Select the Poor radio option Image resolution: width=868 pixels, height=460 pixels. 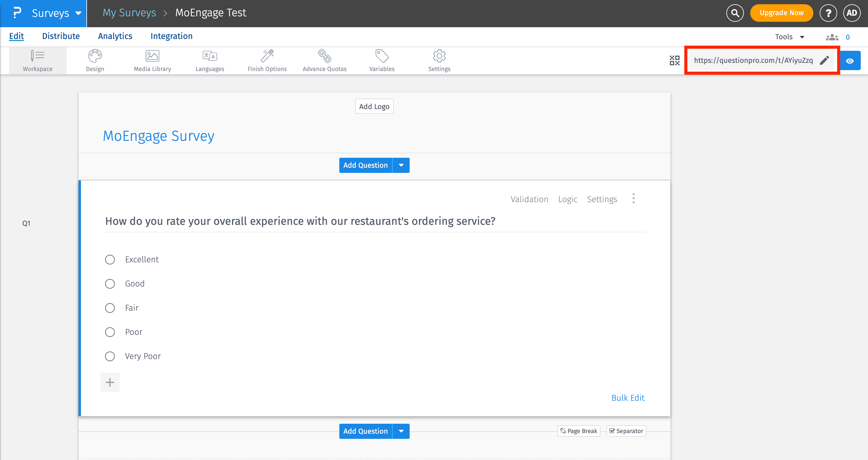pyautogui.click(x=110, y=332)
